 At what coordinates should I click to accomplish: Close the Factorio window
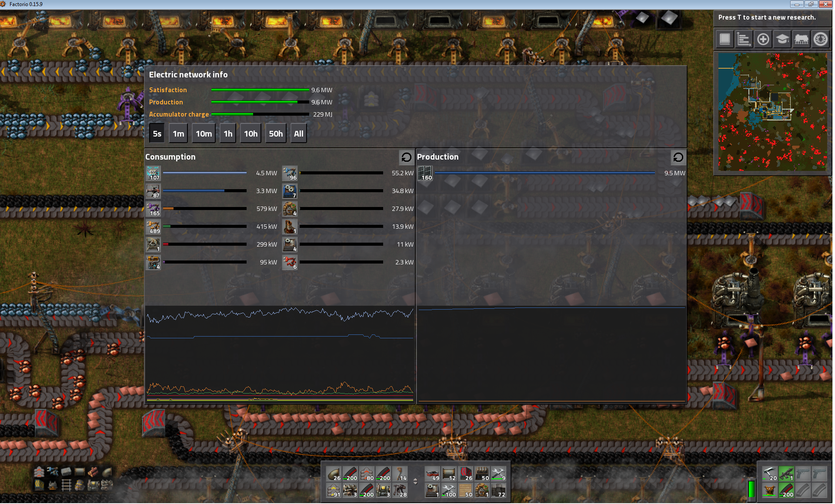tap(825, 4)
